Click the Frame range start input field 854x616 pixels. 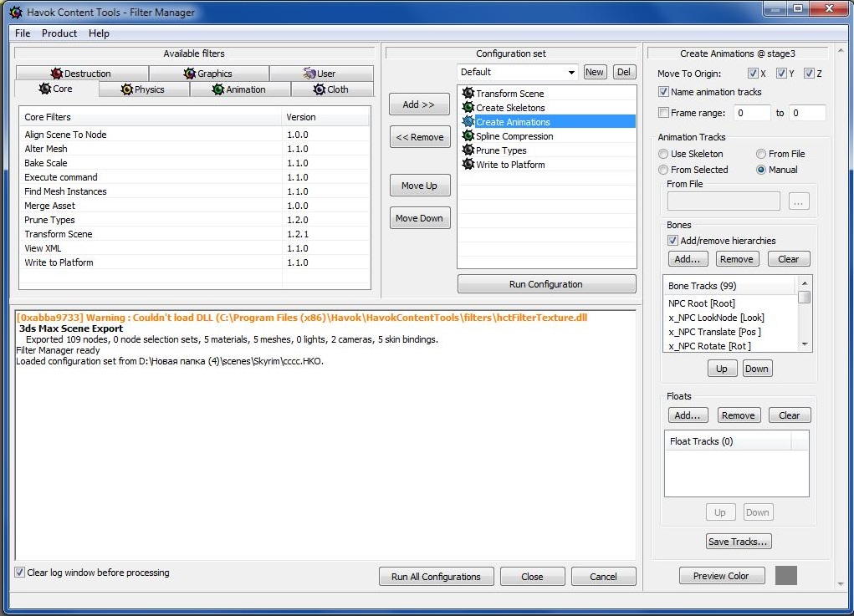point(752,113)
